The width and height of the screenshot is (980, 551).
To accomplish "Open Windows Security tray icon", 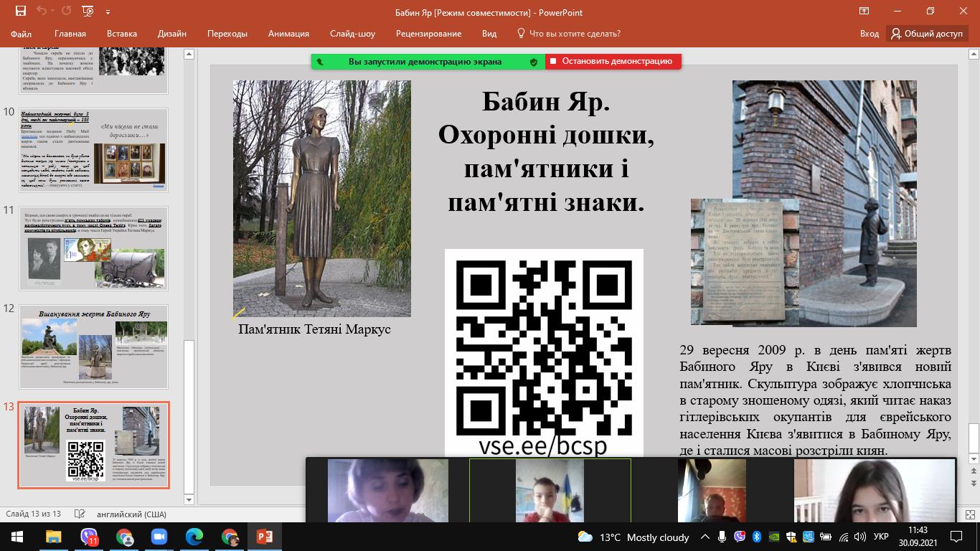I will coord(791,537).
